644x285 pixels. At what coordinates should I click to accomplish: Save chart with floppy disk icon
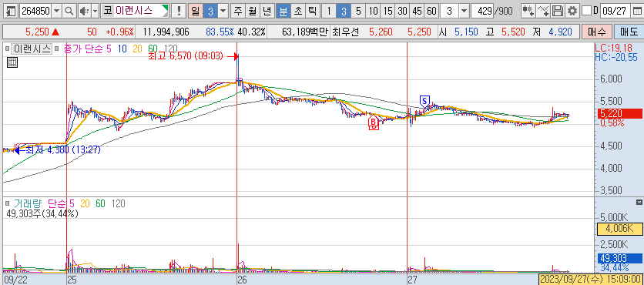point(558,11)
